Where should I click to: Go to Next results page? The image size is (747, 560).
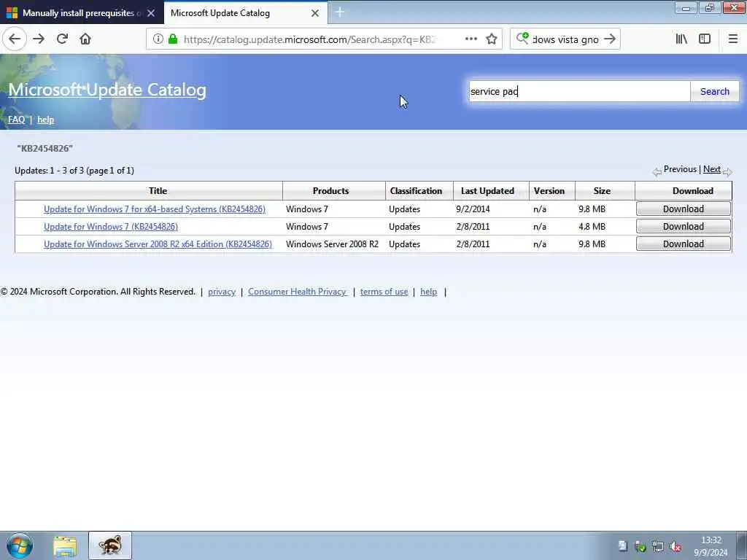coord(712,169)
